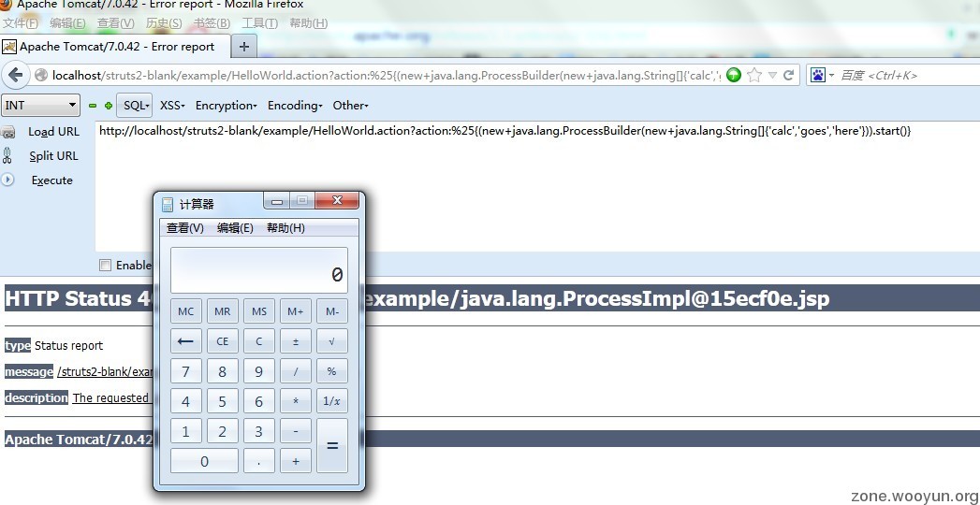
Task: Open the INT dropdown in HackBar
Action: [x=40, y=105]
